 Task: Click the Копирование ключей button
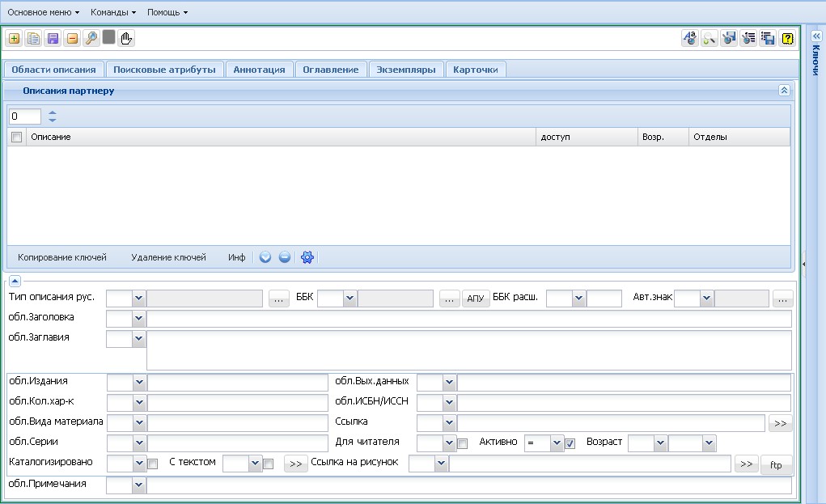pyautogui.click(x=62, y=257)
